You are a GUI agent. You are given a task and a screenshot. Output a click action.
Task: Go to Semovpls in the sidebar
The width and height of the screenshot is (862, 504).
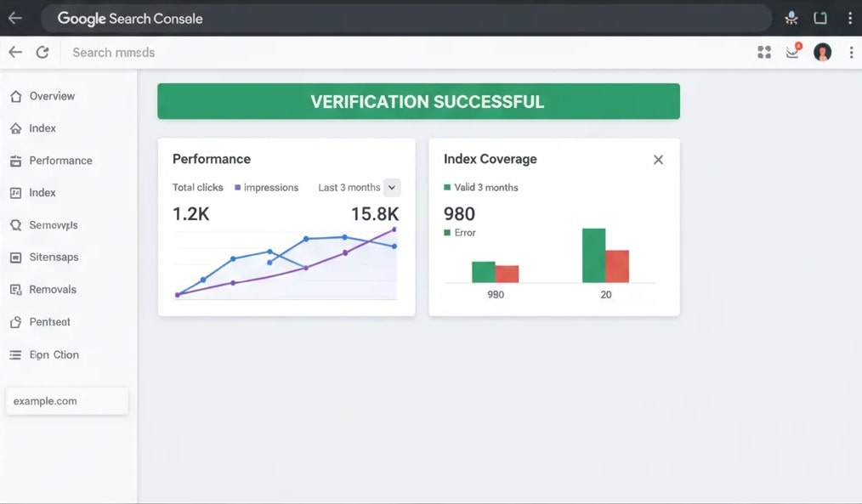53,225
